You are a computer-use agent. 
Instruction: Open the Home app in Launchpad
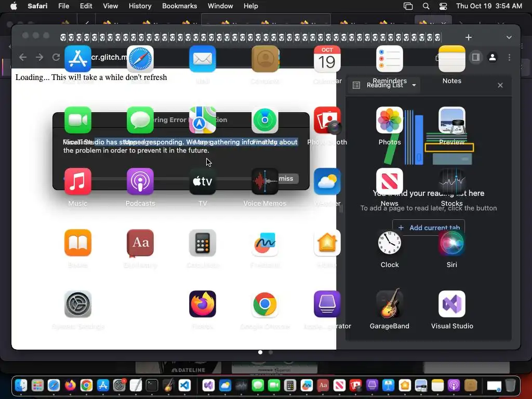click(x=327, y=243)
